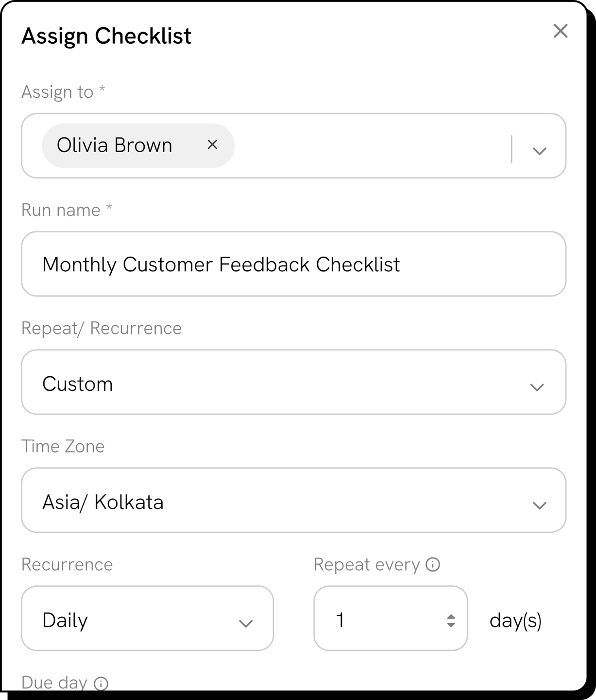Click the chevron in the Time Zone field
The height and width of the screenshot is (700, 596).
(539, 505)
